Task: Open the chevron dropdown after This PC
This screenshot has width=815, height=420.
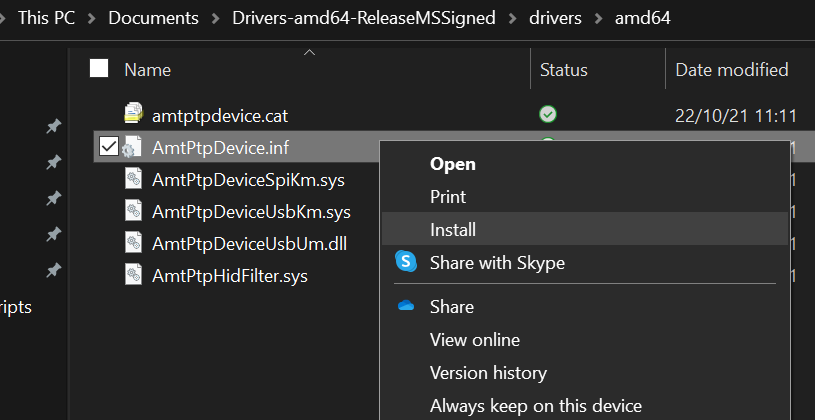Action: (91, 19)
